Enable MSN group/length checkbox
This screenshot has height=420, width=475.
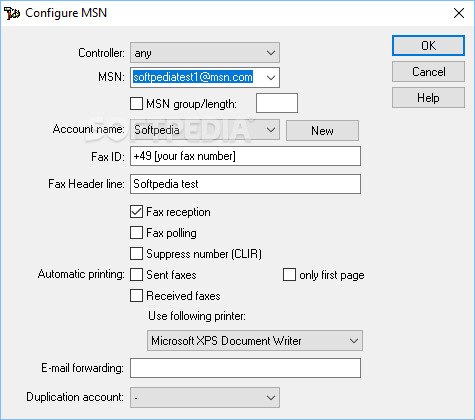coord(136,103)
